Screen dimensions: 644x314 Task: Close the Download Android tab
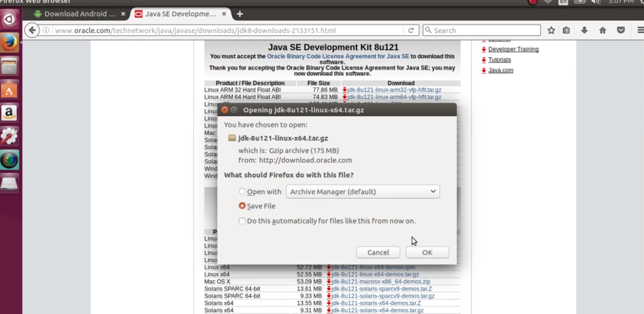pyautogui.click(x=123, y=14)
